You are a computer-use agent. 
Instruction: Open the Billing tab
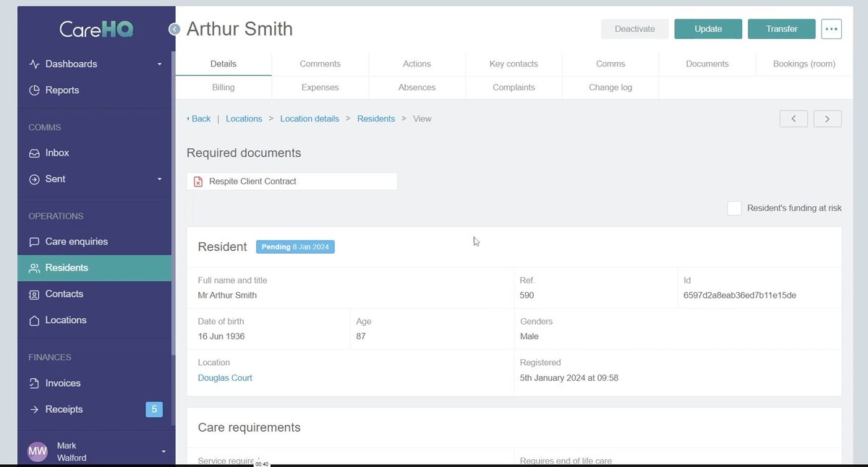click(223, 87)
